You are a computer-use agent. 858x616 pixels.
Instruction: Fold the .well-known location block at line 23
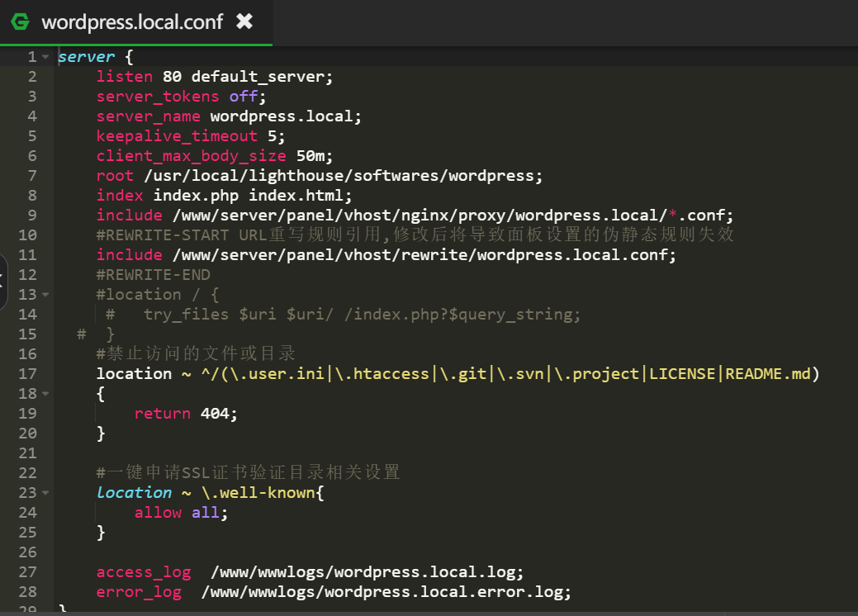[x=45, y=493]
